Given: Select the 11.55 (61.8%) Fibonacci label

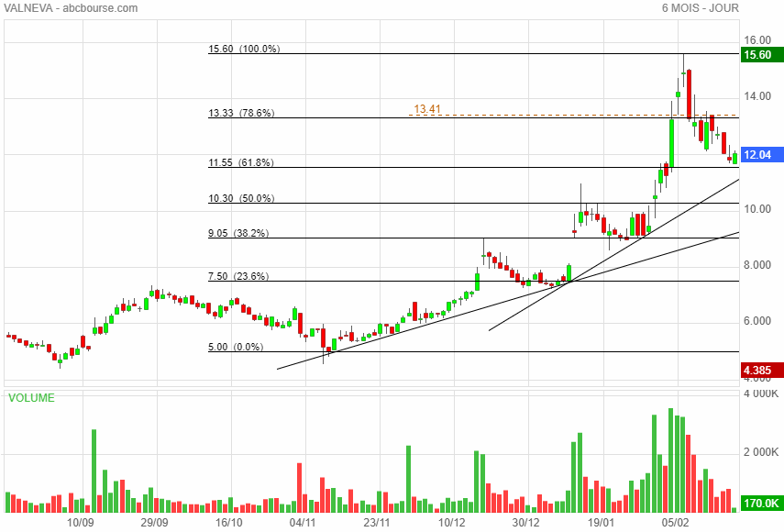Looking at the screenshot, I should click(241, 162).
